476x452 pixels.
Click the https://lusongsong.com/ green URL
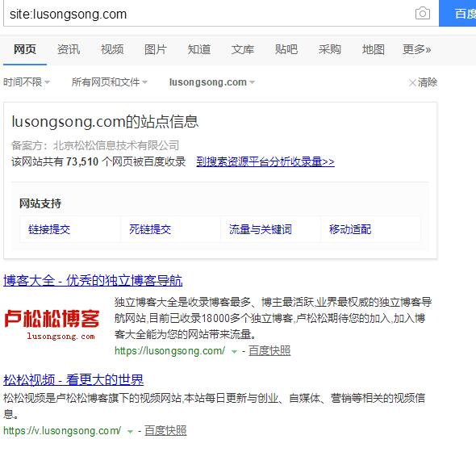pyautogui.click(x=169, y=351)
